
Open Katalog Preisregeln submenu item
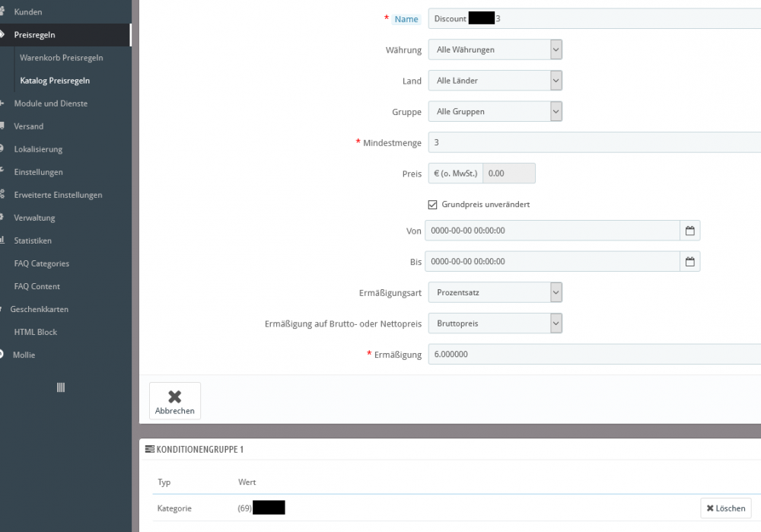click(x=55, y=81)
